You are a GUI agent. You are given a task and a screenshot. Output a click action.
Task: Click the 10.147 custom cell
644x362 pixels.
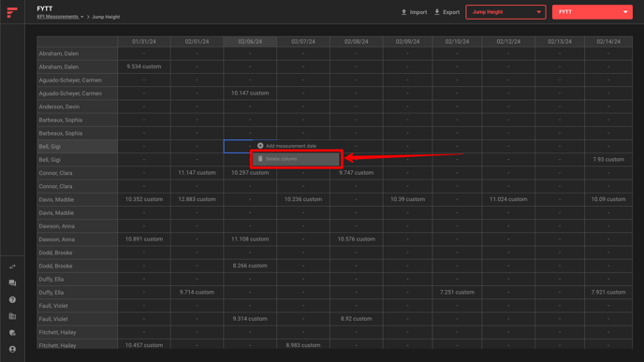pyautogui.click(x=250, y=94)
